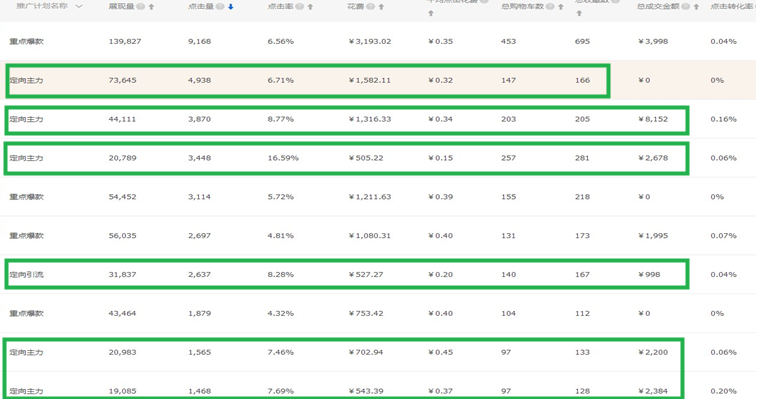Select the 定向主力 row showing ¥8,152 sales
Screen dimensions: 757x399
(x=347, y=120)
